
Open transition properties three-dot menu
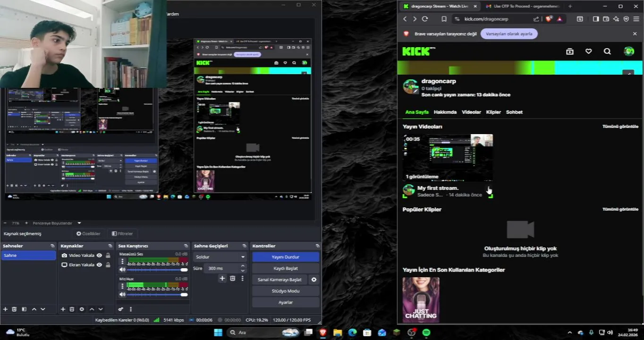[x=242, y=279]
